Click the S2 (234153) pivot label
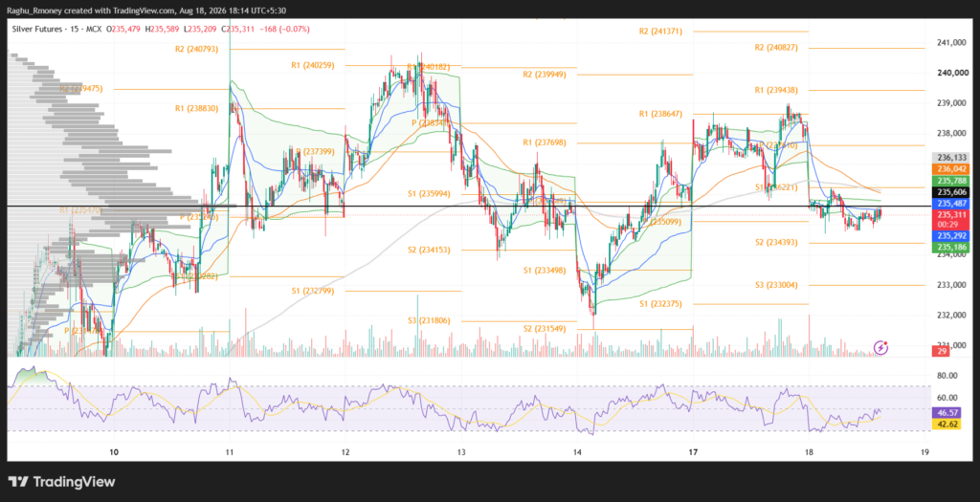The width and height of the screenshot is (980, 502). point(429,250)
